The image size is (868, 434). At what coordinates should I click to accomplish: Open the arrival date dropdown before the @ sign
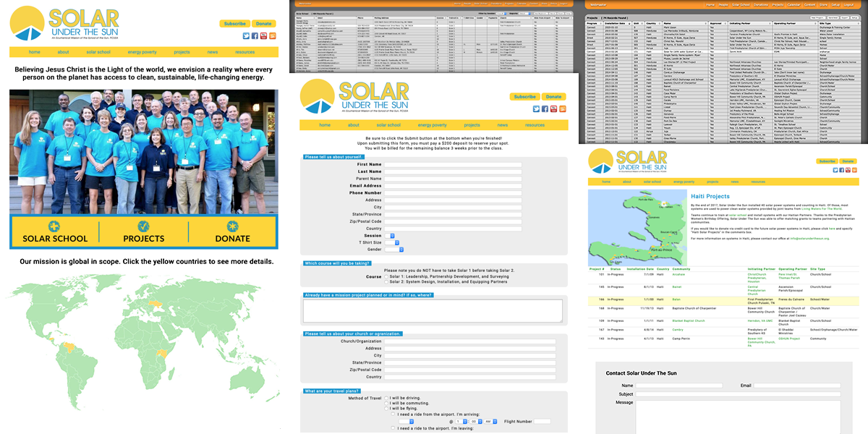(x=406, y=421)
